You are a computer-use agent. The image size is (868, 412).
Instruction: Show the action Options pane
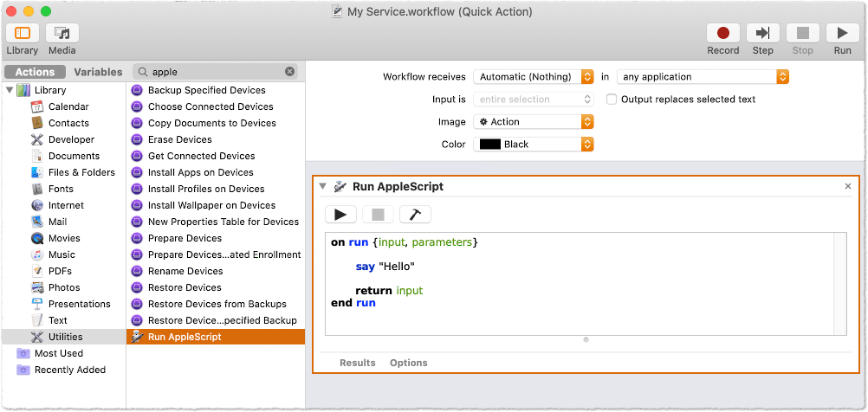409,363
